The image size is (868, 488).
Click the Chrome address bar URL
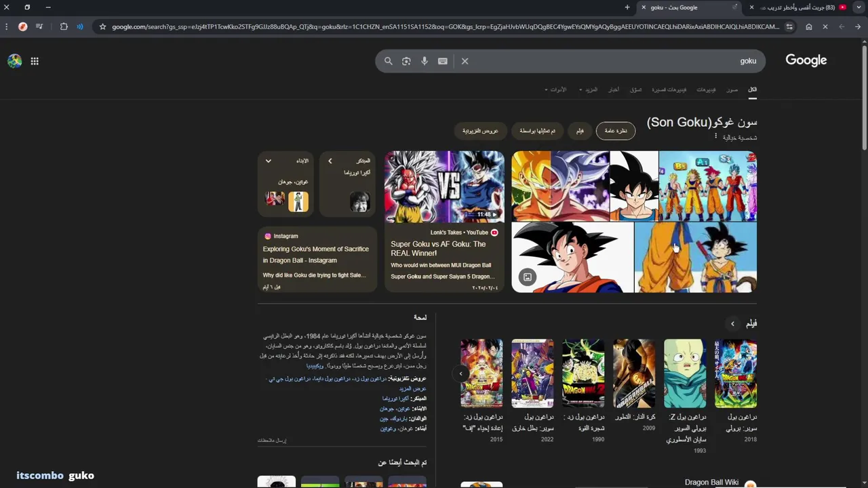tap(446, 26)
